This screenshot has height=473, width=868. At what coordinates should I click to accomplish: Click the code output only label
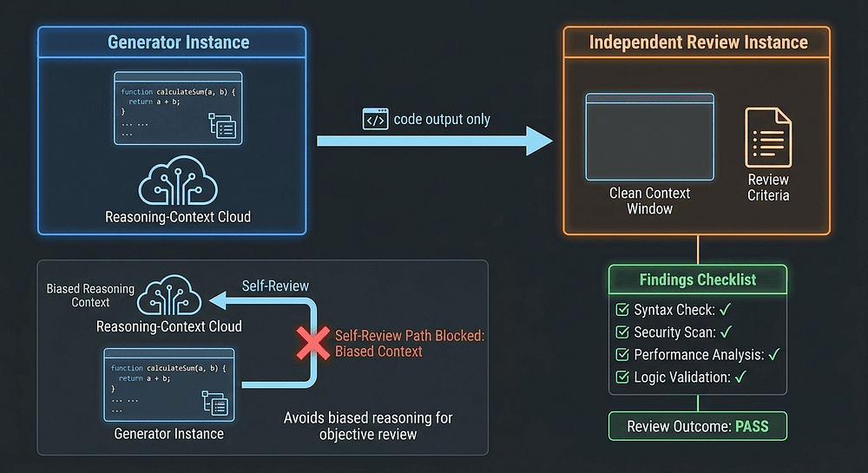442,120
